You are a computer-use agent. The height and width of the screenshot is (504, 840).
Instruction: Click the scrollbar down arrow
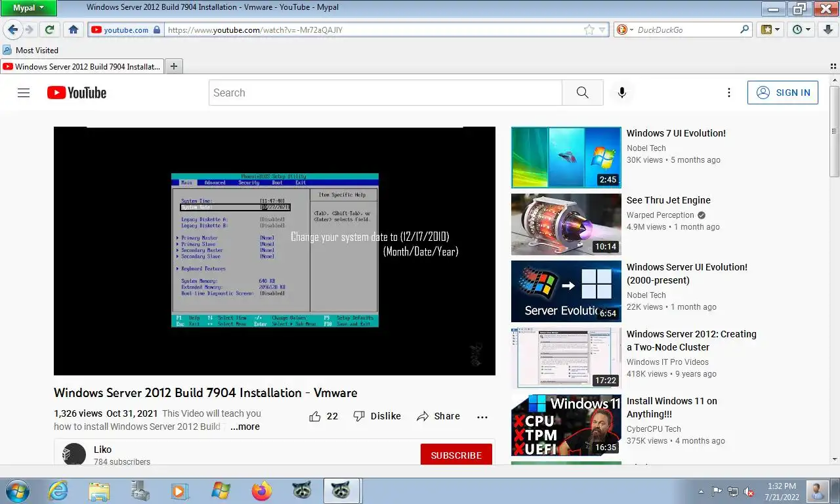coord(834,459)
